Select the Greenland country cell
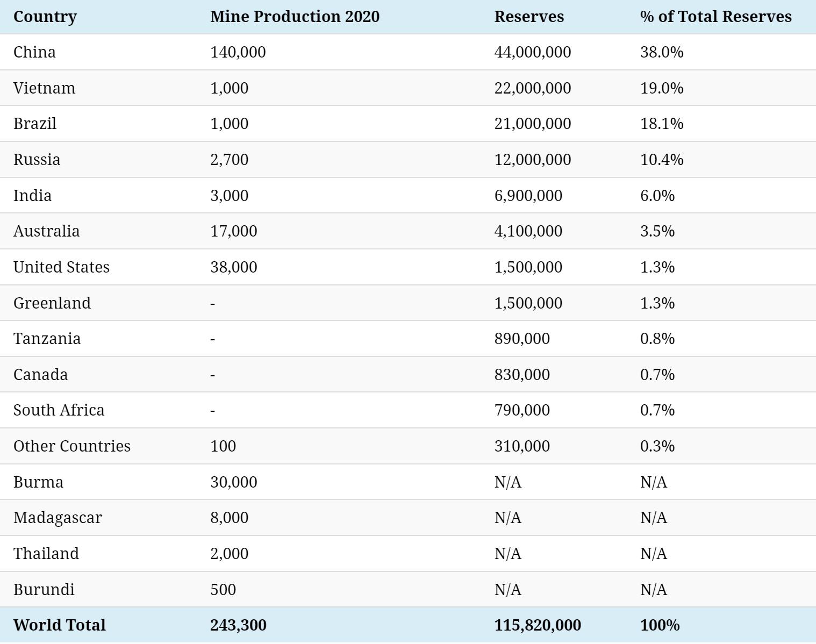 (x=52, y=303)
